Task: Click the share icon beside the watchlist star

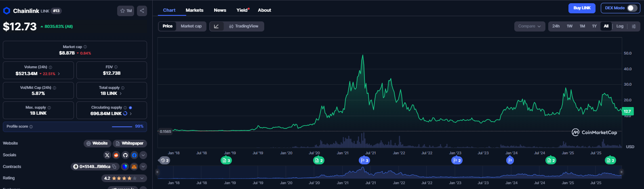Action: tap(142, 11)
